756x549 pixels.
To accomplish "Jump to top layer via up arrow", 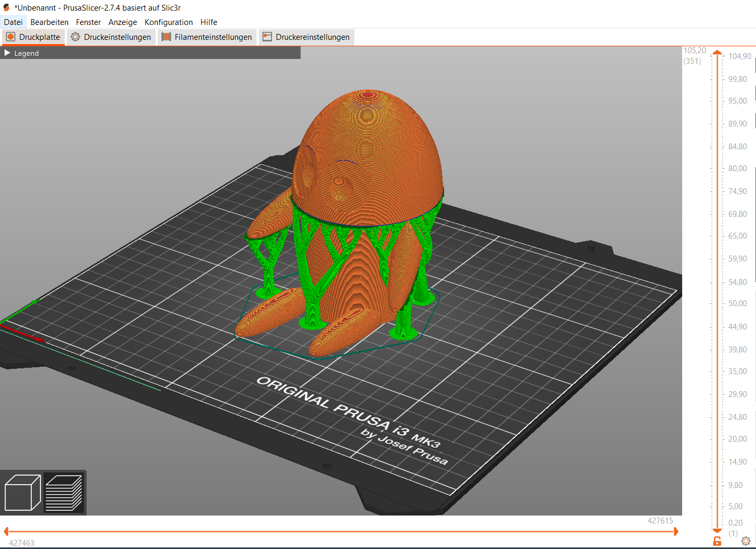I will click(x=717, y=52).
